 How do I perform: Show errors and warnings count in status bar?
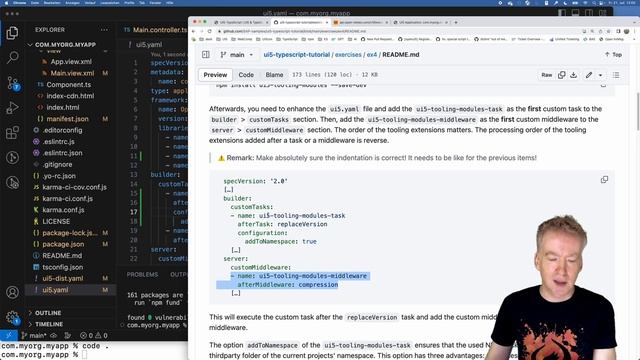(x=94, y=336)
